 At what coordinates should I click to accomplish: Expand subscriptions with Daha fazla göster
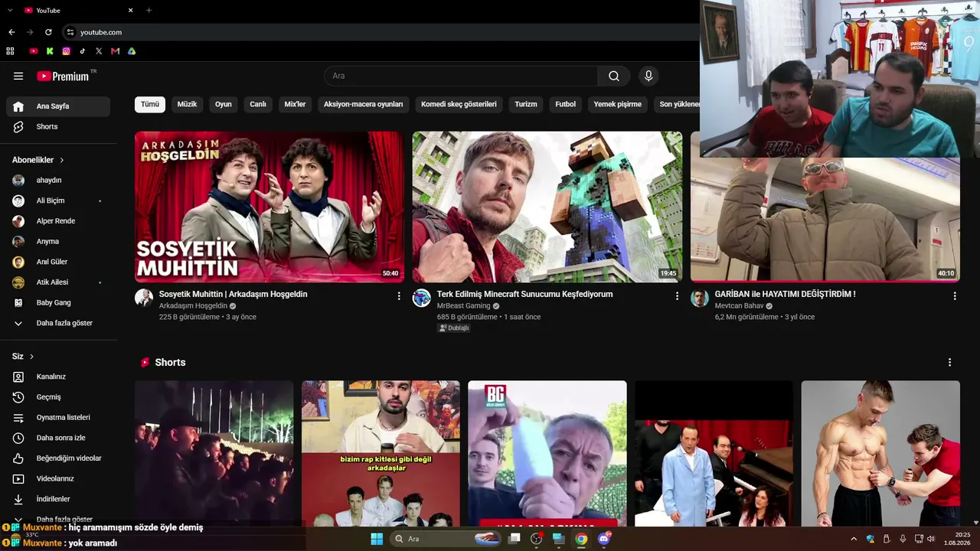point(58,323)
